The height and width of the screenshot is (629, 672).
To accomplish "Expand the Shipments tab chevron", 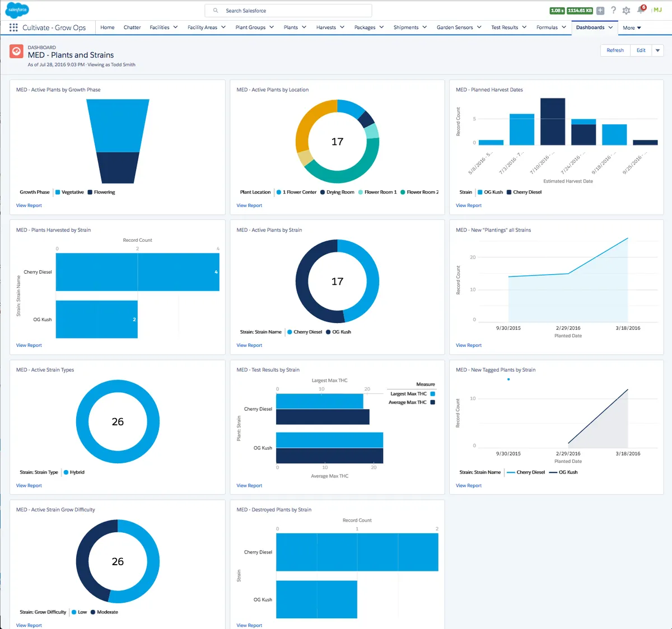I will (x=424, y=27).
